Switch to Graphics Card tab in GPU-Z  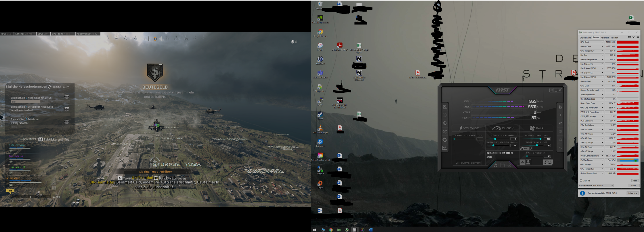pyautogui.click(x=585, y=38)
